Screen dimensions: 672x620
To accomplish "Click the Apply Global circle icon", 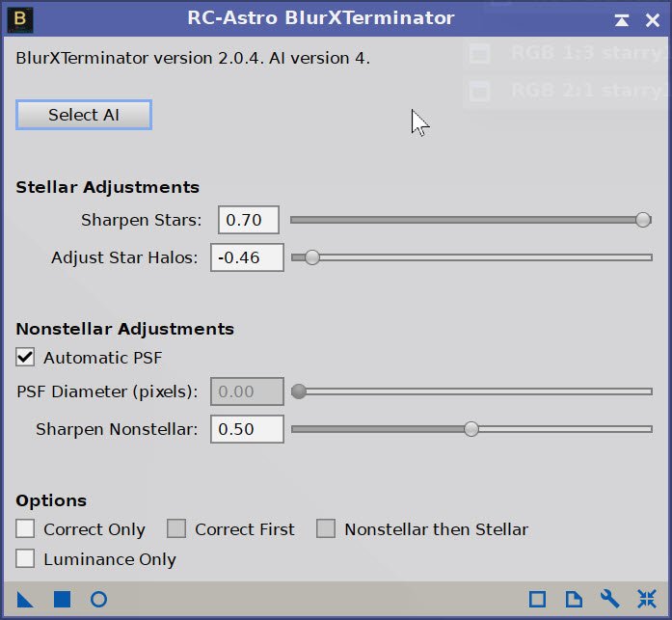I will coord(99,599).
